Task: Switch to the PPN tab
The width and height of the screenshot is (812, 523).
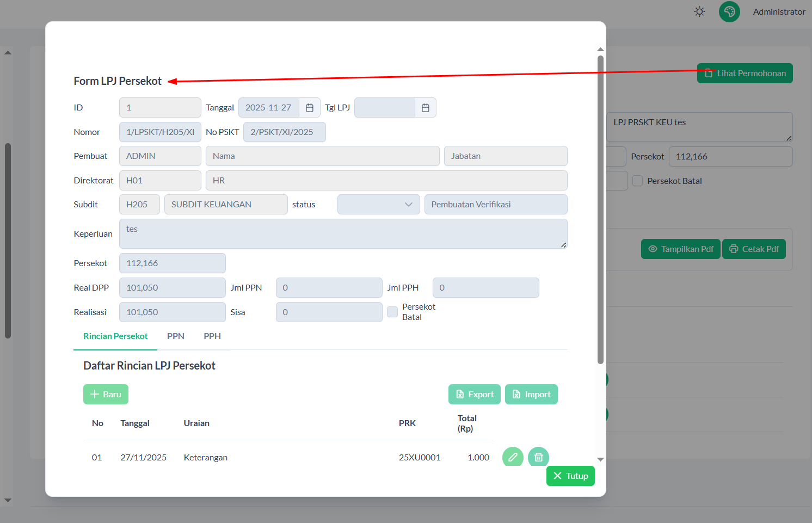Action: click(x=175, y=336)
